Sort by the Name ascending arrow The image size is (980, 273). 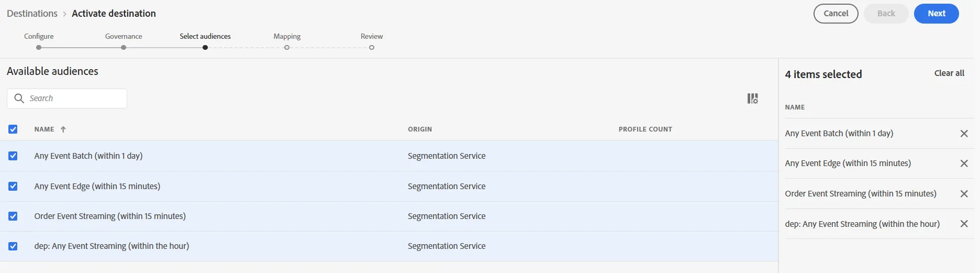[x=63, y=129]
